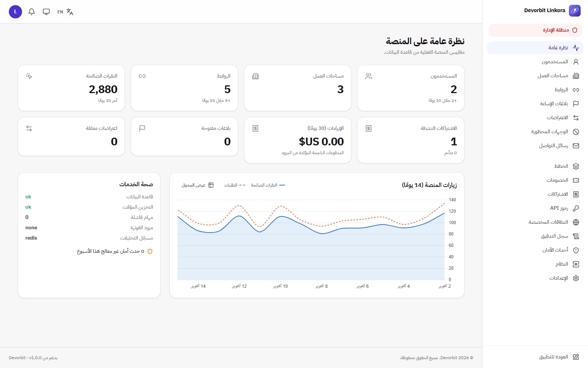Screen dimensions: 588x368
Task: Open the المستخدمون stat card showing 2
Action: (x=411, y=88)
